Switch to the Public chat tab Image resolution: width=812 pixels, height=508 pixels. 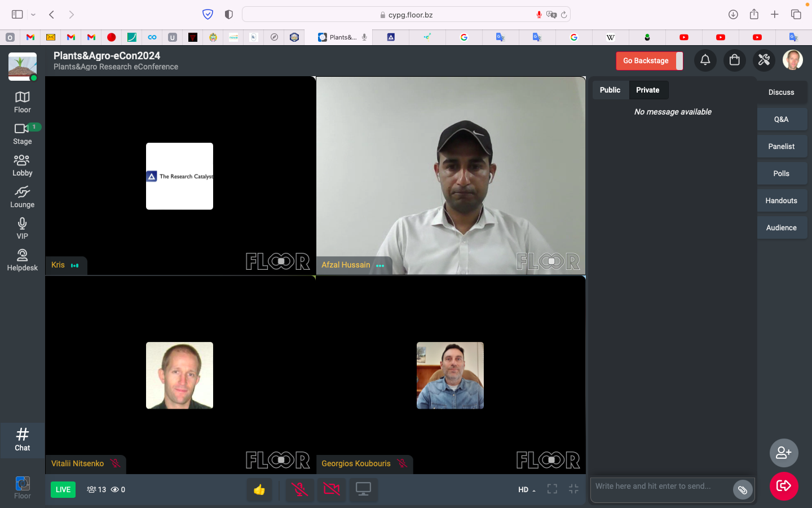610,90
